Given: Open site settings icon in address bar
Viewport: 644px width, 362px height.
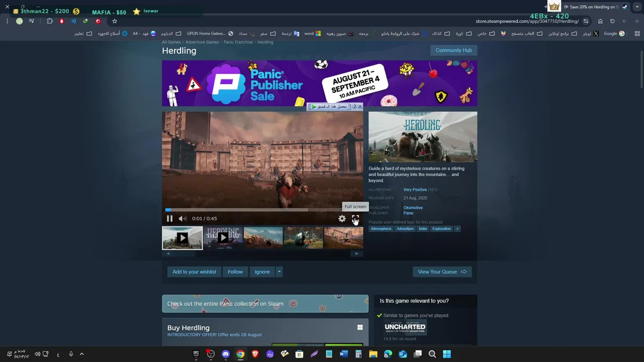Looking at the screenshot, I should pyautogui.click(x=586, y=21).
